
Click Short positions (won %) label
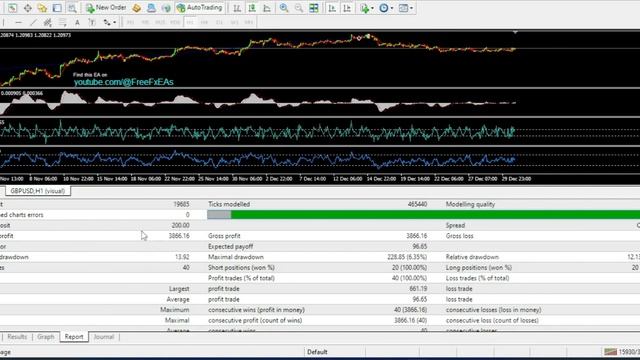click(x=241, y=268)
